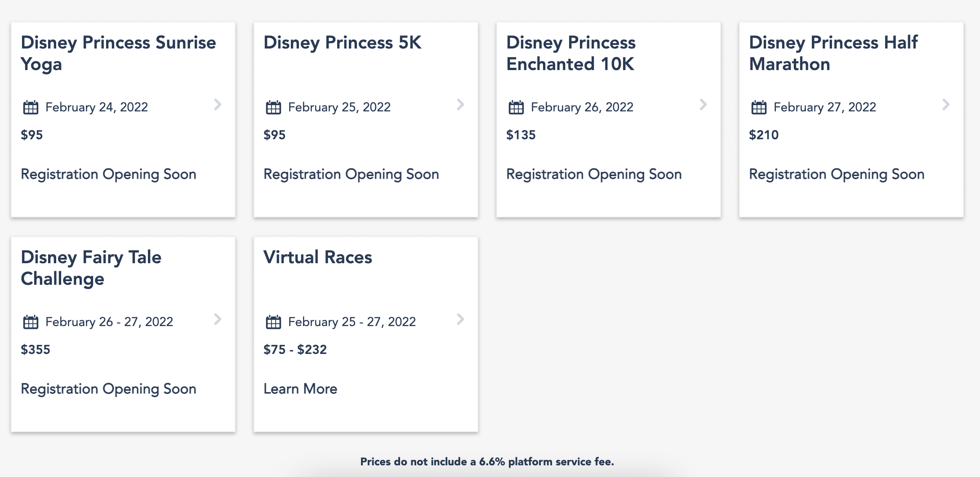This screenshot has width=980, height=477.
Task: Click the $355 Fairy Tale Challenge price
Action: [36, 349]
